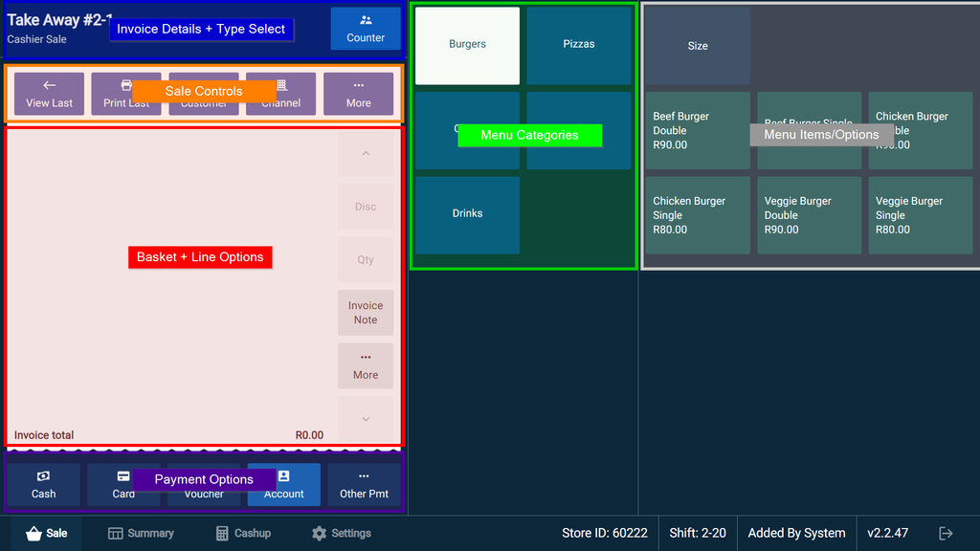Move the basket selection up with the chevron
This screenshot has height=551, width=980.
pyautogui.click(x=366, y=153)
